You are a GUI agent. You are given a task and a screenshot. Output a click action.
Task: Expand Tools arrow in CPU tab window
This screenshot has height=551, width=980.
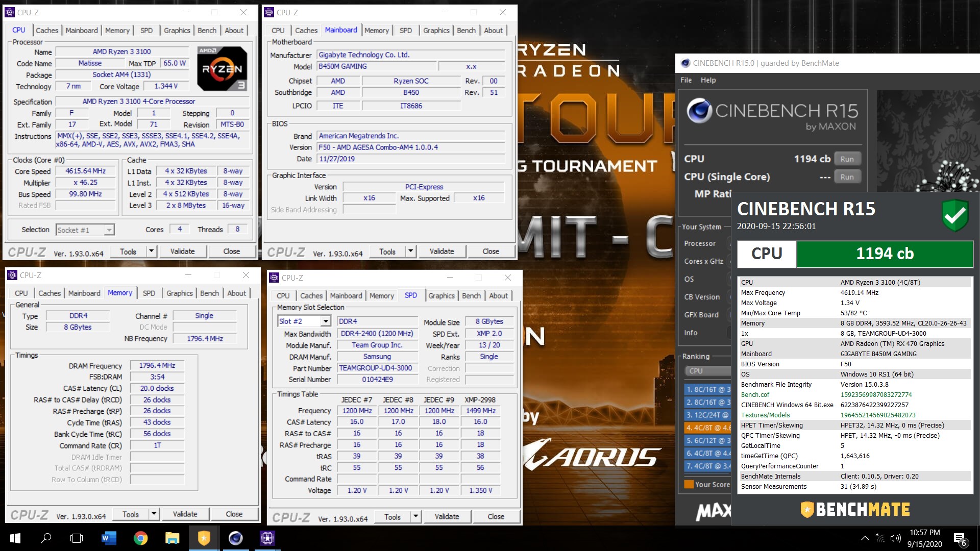coord(151,251)
